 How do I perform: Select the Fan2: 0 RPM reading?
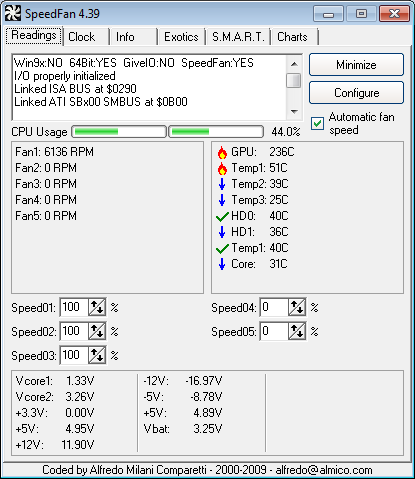pos(46,168)
